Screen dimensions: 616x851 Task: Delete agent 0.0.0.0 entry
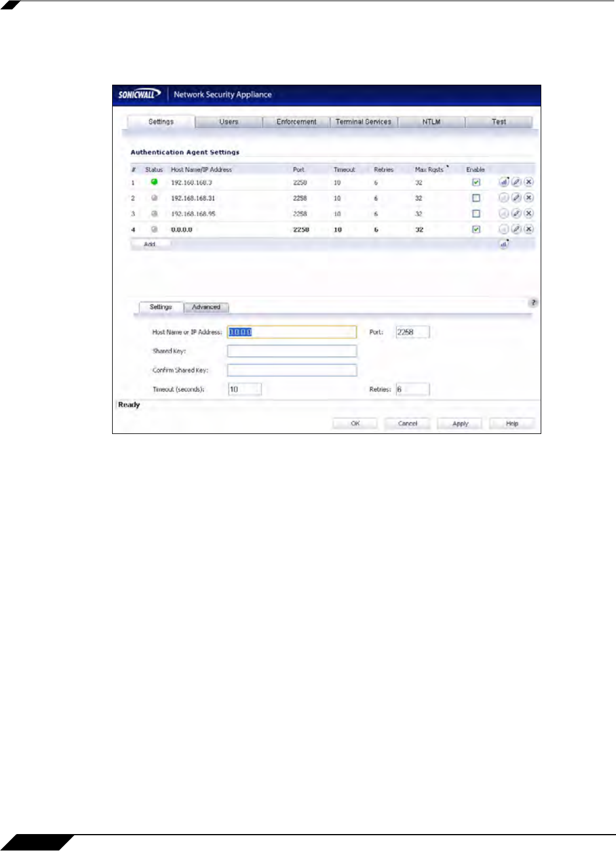pyautogui.click(x=528, y=230)
